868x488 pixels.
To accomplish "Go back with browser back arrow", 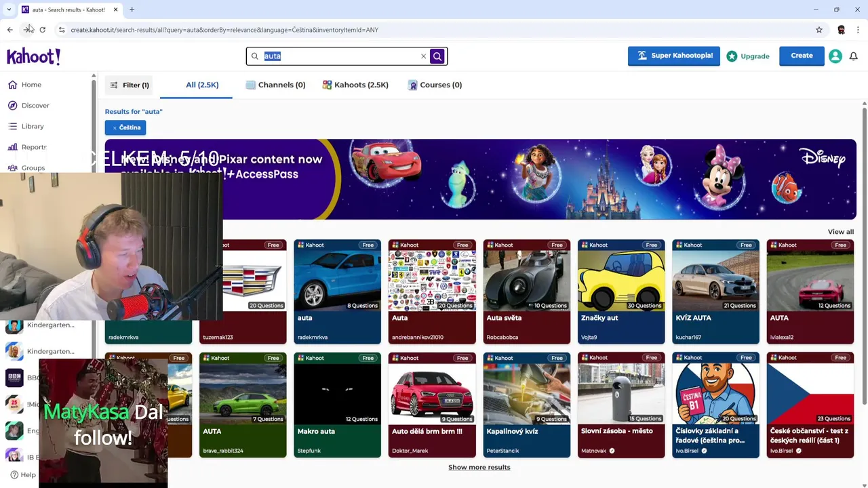I will click(9, 30).
